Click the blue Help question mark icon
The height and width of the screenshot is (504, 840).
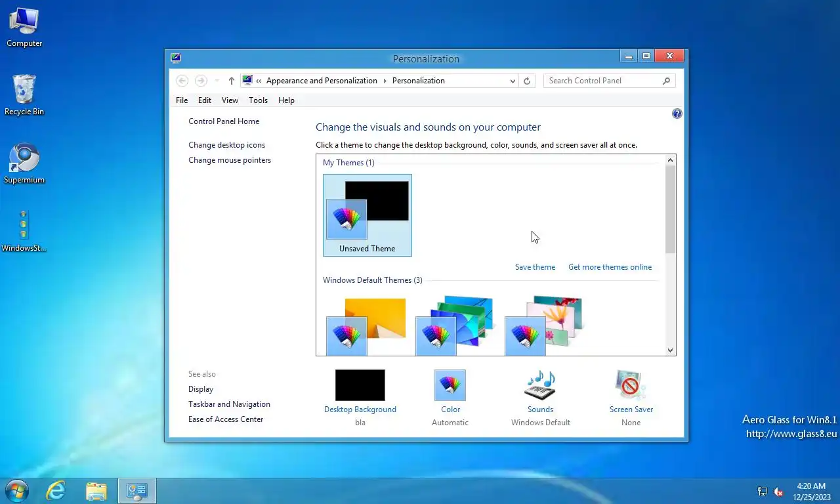click(677, 114)
